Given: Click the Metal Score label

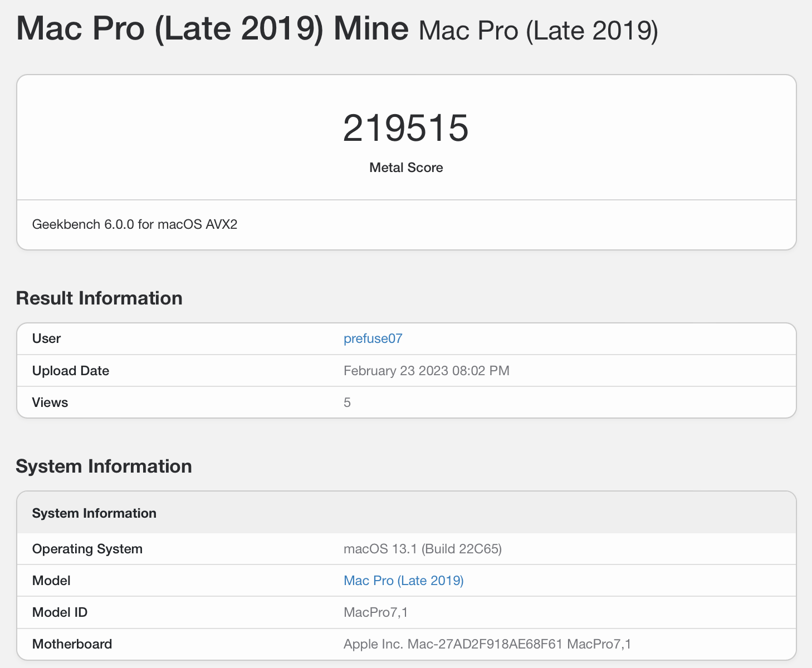Looking at the screenshot, I should point(406,168).
